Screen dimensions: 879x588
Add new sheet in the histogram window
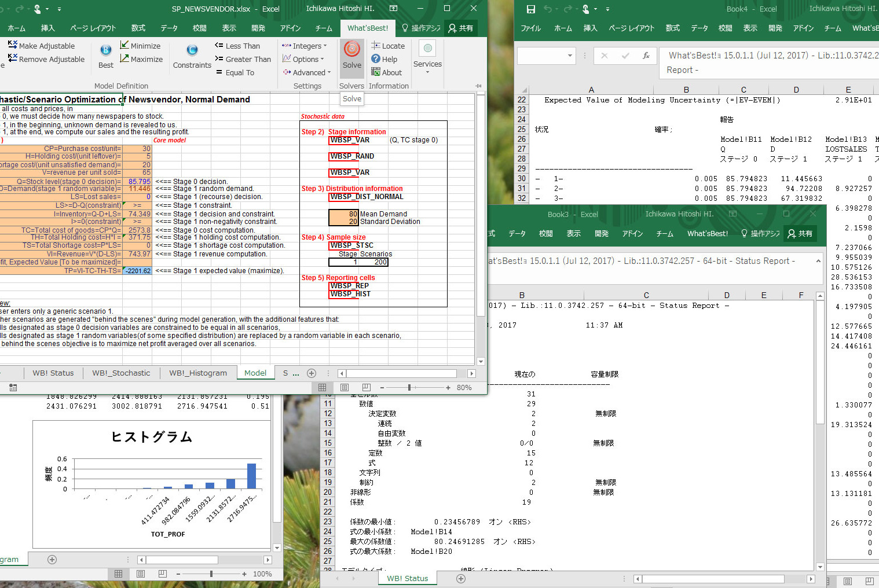coord(52,560)
